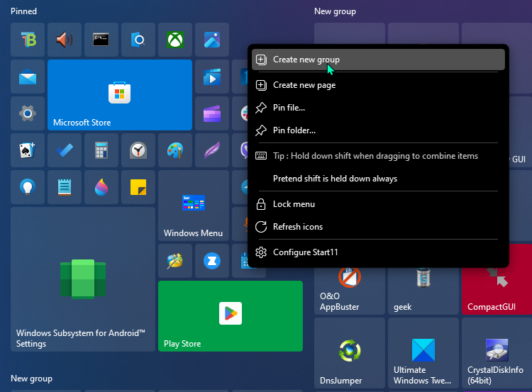This screenshot has height=392, width=532.
Task: Open the Movies & TV tile
Action: click(x=212, y=77)
